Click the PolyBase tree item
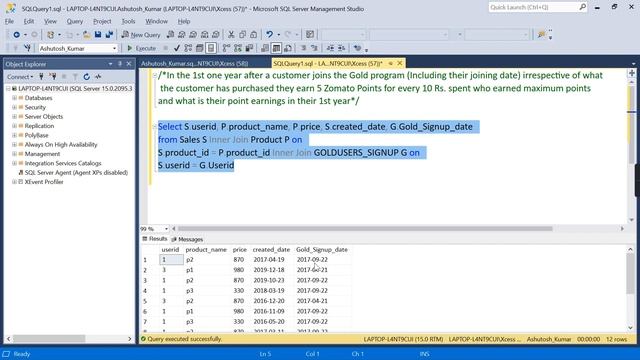 36,136
